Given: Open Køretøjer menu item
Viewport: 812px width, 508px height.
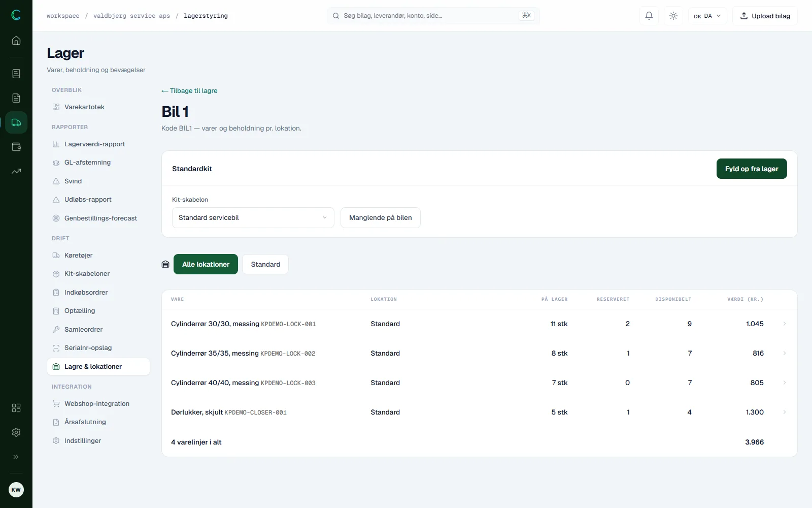Looking at the screenshot, I should 98,256.
